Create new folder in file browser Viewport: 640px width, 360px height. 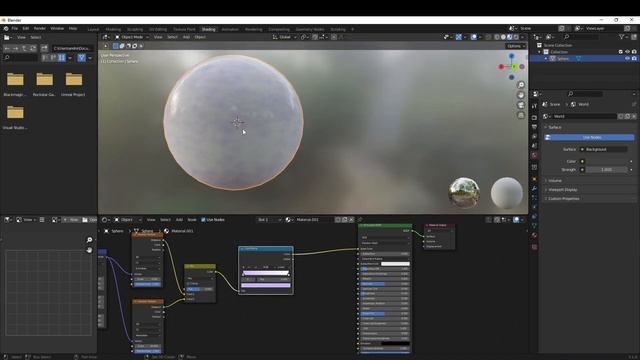pyautogui.click(x=44, y=48)
